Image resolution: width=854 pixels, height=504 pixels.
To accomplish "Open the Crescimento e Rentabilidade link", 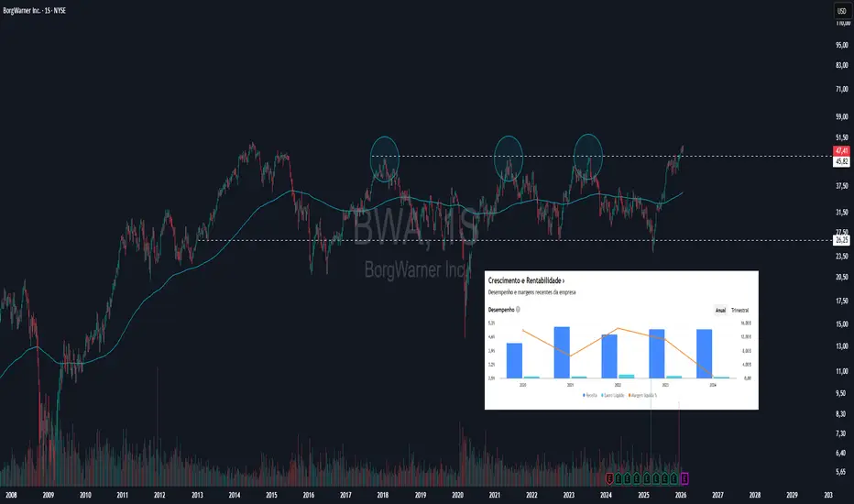I will pos(526,280).
